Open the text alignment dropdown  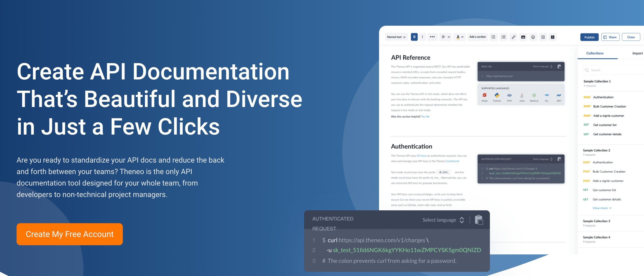click(x=446, y=37)
